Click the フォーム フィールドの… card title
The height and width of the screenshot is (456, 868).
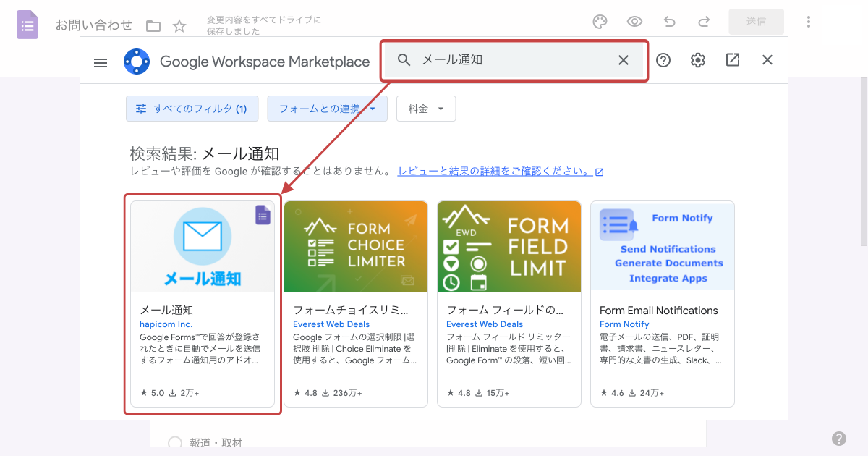click(505, 311)
